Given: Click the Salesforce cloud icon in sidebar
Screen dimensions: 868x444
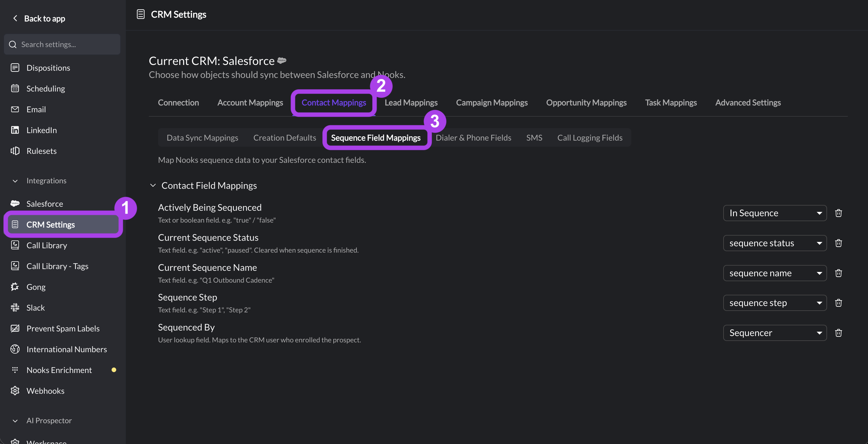Looking at the screenshot, I should point(15,204).
